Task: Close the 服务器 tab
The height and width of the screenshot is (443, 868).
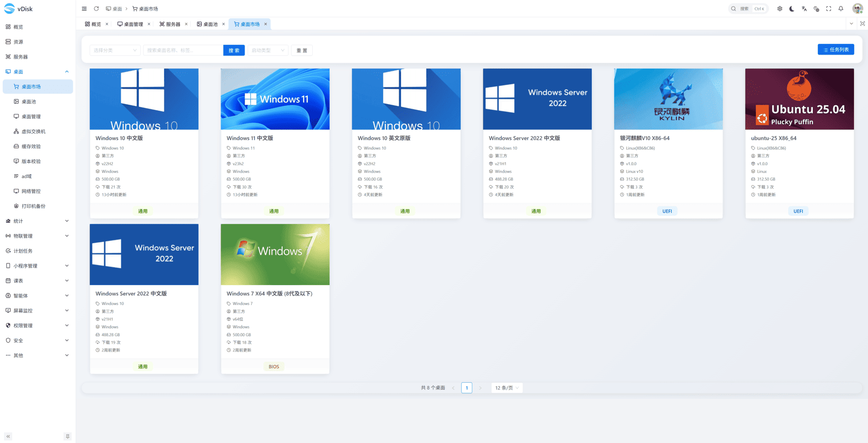Action: click(x=186, y=24)
